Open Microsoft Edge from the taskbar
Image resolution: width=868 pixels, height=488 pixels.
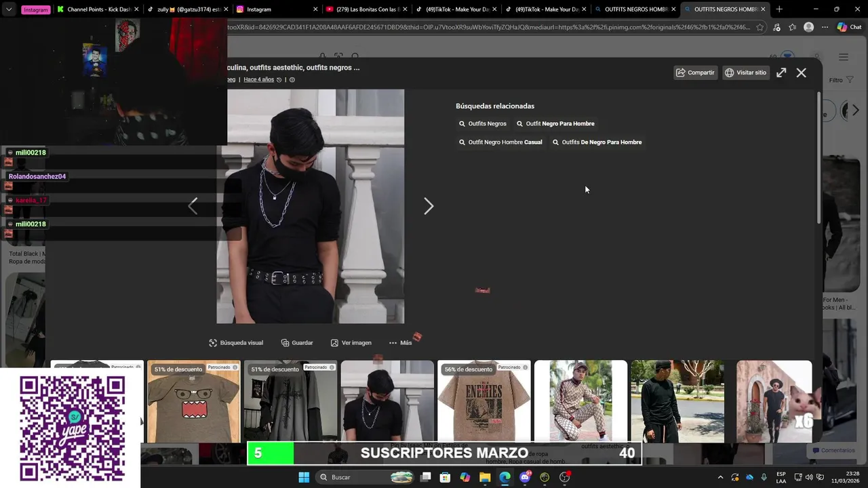coord(505,477)
